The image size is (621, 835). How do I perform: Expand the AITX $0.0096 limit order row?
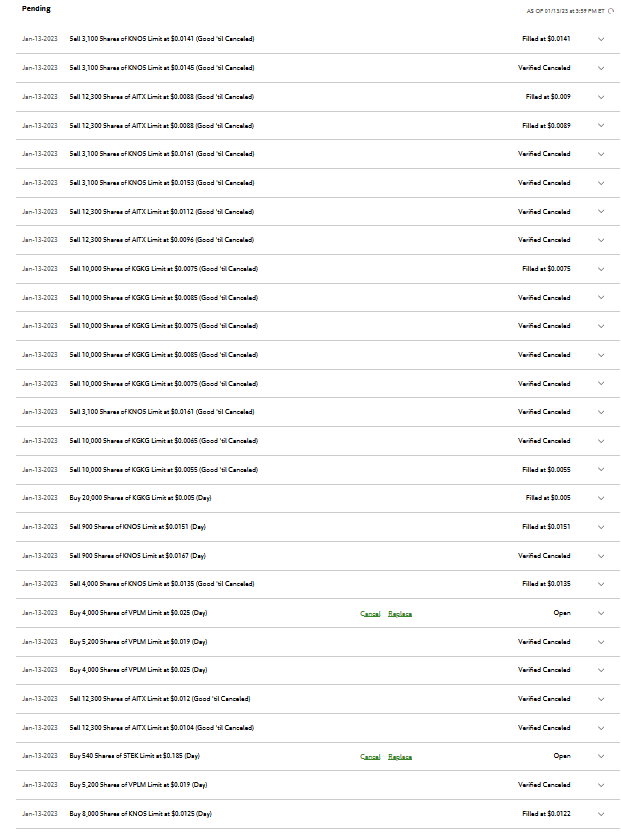[x=601, y=240]
